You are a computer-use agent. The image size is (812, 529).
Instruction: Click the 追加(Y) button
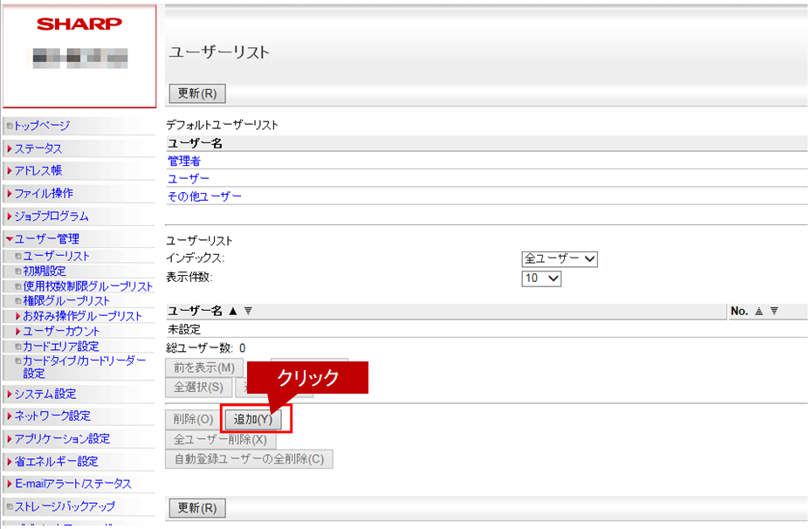(x=253, y=419)
